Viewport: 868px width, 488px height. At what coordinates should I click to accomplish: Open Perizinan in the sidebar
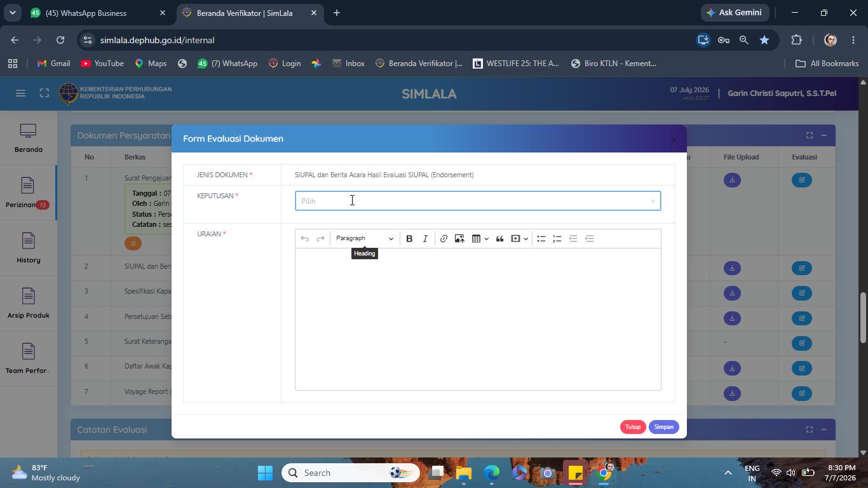tap(27, 194)
